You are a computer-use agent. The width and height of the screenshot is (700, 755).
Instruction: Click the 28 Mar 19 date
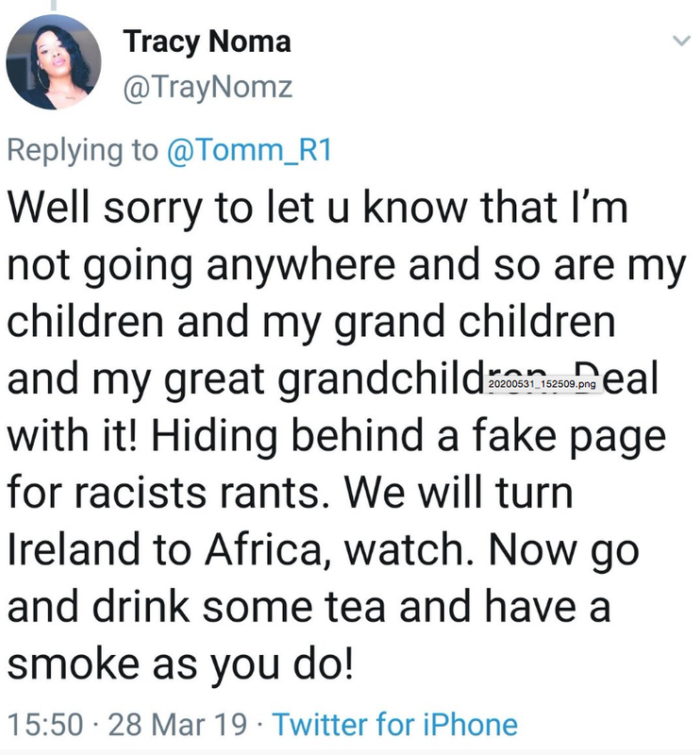[177, 724]
